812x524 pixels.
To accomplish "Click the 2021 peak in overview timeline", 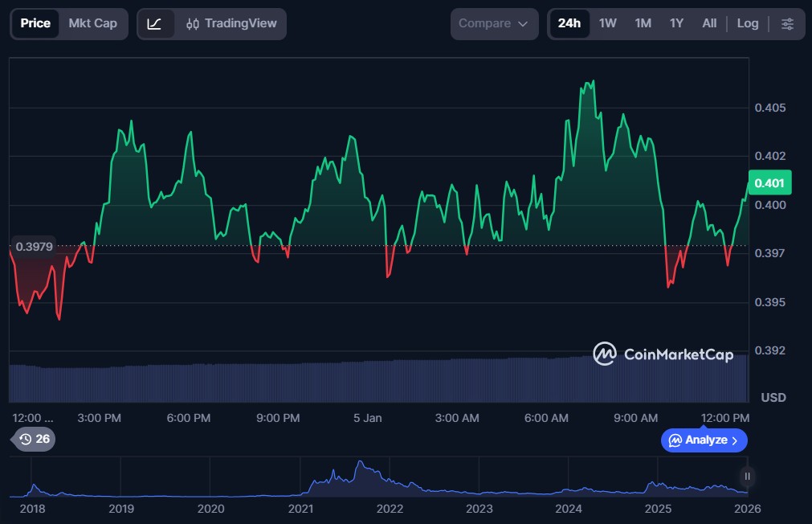I will pyautogui.click(x=361, y=466).
